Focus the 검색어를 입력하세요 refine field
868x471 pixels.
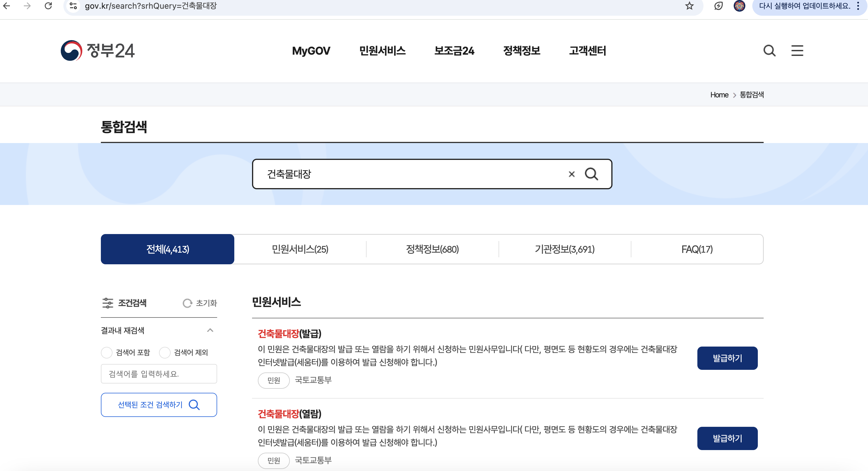(159, 374)
